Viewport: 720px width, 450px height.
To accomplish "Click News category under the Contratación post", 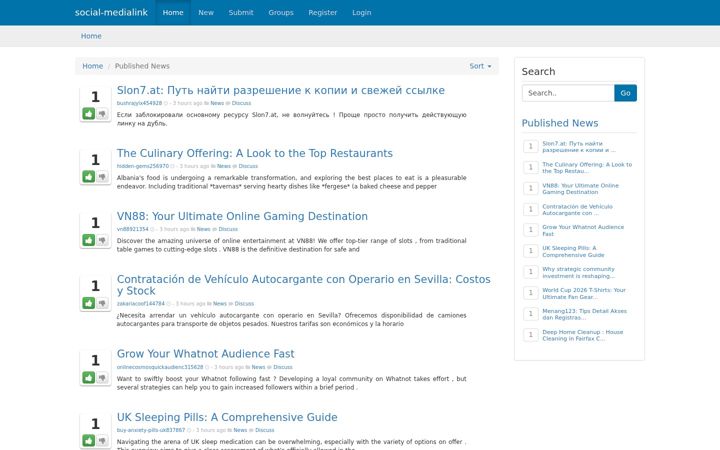I will [220, 304].
